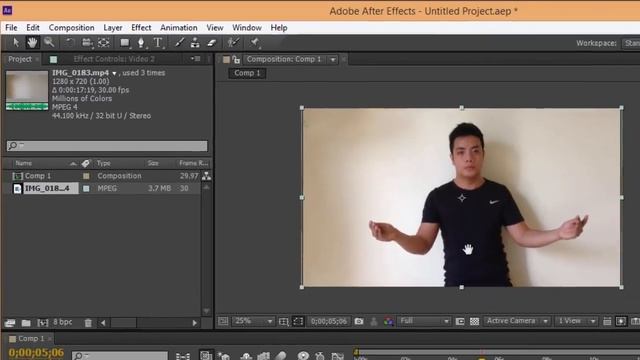Screen dimensions: 640x360
Task: Open Composition Mini-Flowchart in timeline
Action: pyautogui.click(x=183, y=356)
